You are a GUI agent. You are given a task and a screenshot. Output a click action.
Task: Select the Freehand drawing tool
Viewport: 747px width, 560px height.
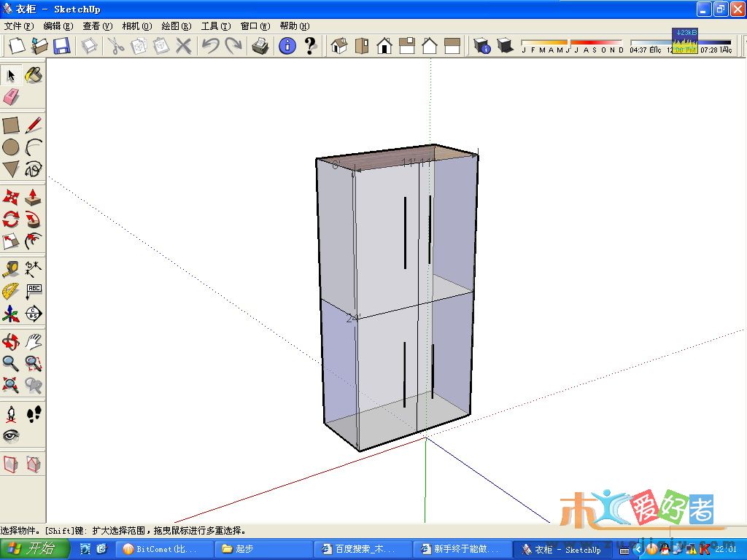point(34,169)
